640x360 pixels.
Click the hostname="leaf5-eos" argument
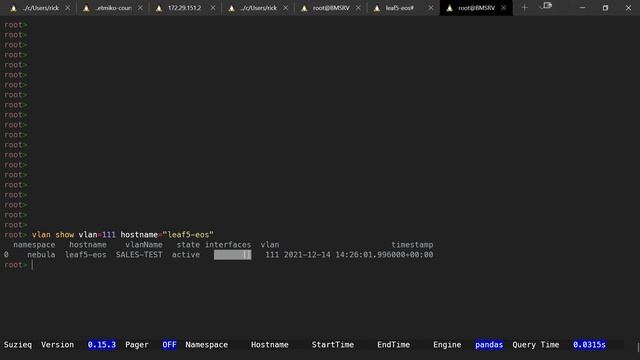(x=167, y=235)
